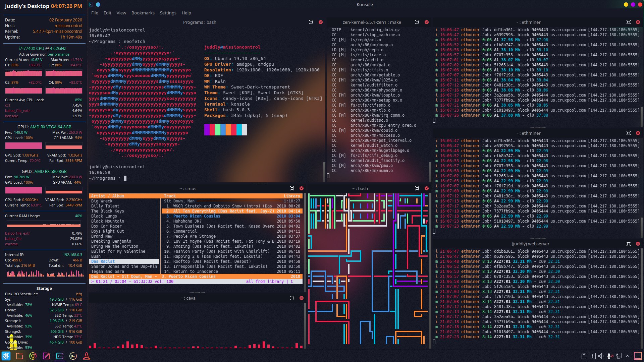Open the View menu
The width and height of the screenshot is (644, 362).
121,13
